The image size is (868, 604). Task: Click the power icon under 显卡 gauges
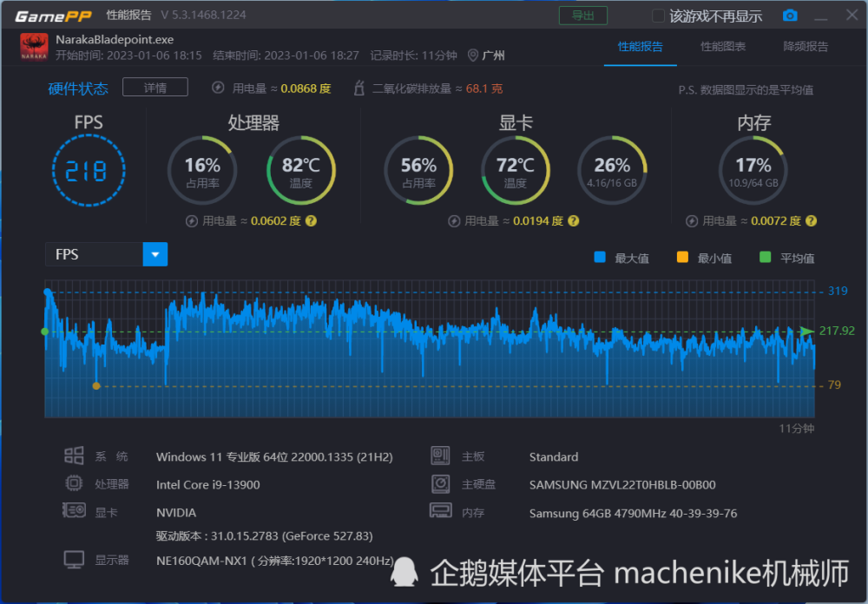pyautogui.click(x=454, y=221)
